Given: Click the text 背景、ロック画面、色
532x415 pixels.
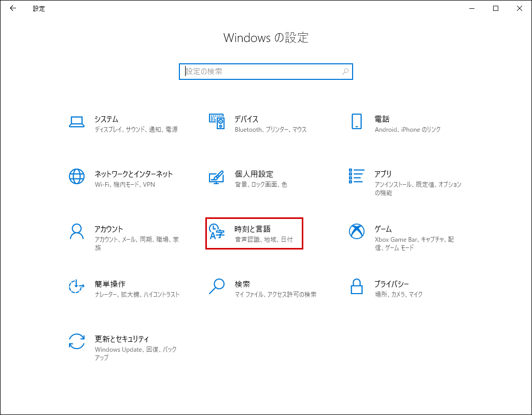Looking at the screenshot, I should pos(261,184).
